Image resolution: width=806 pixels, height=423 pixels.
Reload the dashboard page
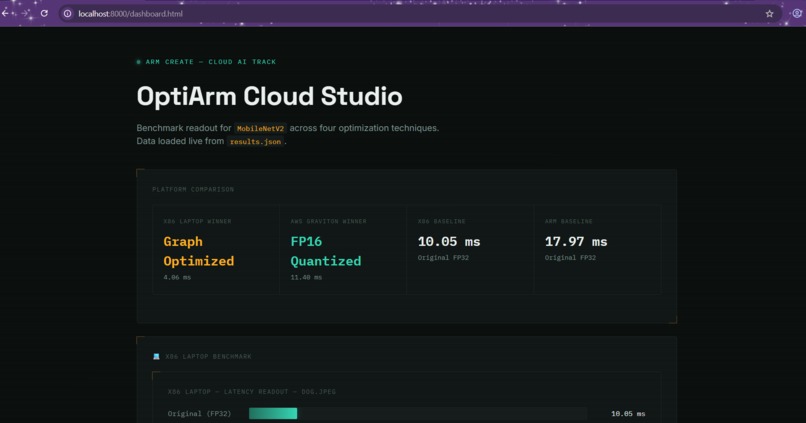(x=44, y=13)
